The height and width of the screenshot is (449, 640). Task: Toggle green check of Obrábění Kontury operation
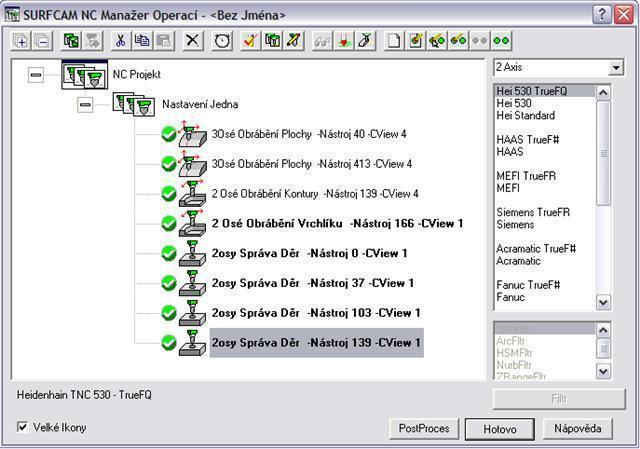tap(169, 193)
